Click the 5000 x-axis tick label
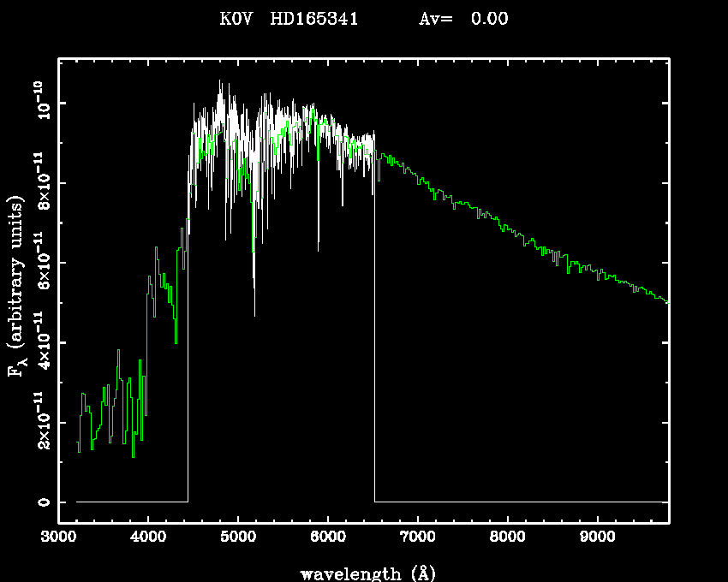 click(x=238, y=539)
